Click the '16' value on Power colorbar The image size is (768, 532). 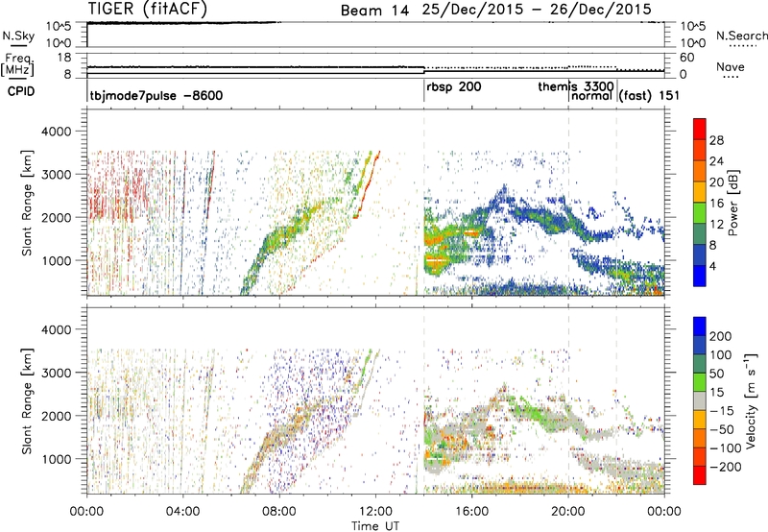pyautogui.click(x=716, y=204)
